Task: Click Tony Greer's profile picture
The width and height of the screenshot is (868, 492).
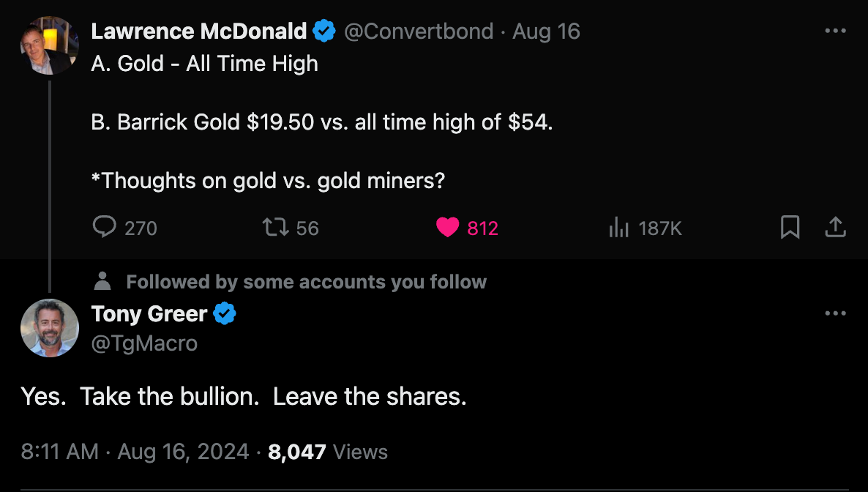Action: click(50, 328)
